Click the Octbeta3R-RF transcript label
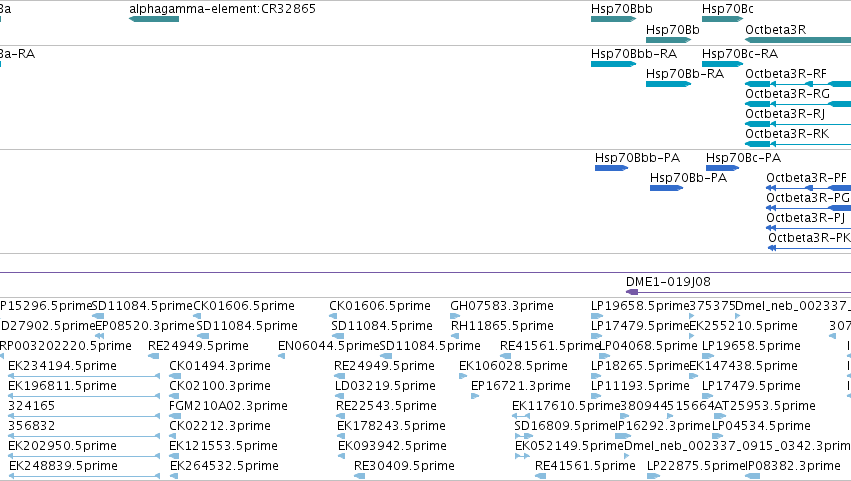 pyautogui.click(x=786, y=74)
